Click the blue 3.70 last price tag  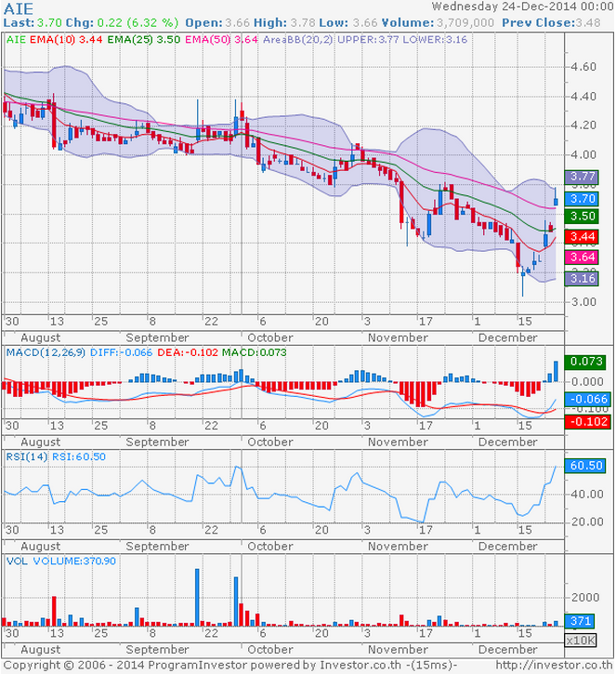[x=582, y=199]
